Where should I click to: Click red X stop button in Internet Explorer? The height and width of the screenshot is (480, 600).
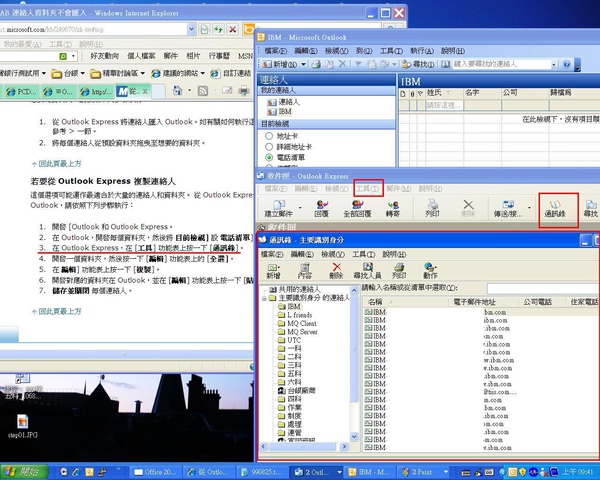pos(232,29)
